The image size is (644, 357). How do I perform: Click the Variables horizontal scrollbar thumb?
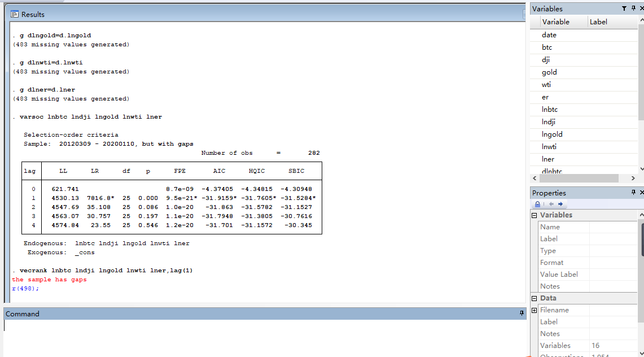pyautogui.click(x=579, y=178)
